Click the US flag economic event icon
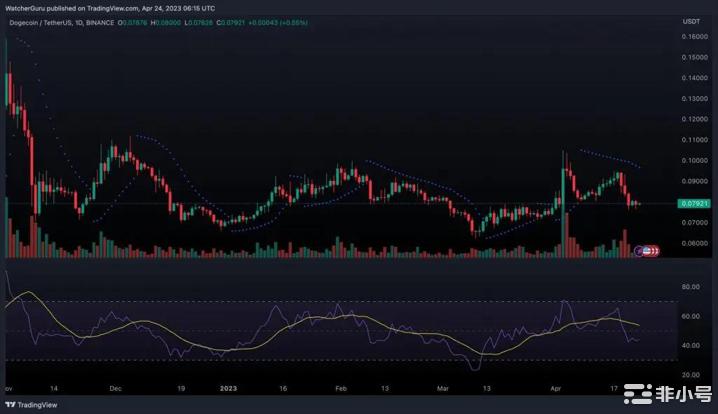Screen dimensions: 718x414 [x=648, y=250]
